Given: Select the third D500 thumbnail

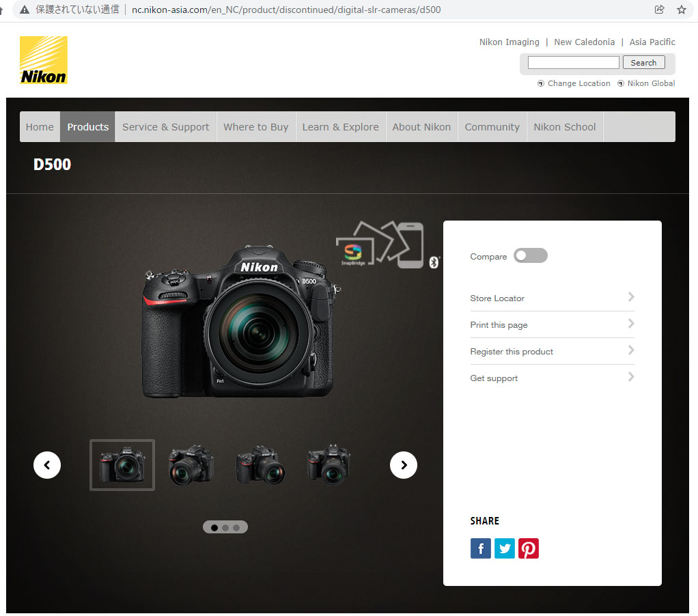Looking at the screenshot, I should click(x=260, y=465).
